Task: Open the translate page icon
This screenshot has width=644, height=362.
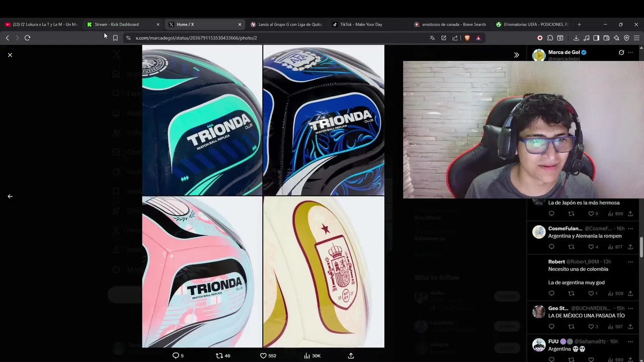Action: [x=432, y=38]
